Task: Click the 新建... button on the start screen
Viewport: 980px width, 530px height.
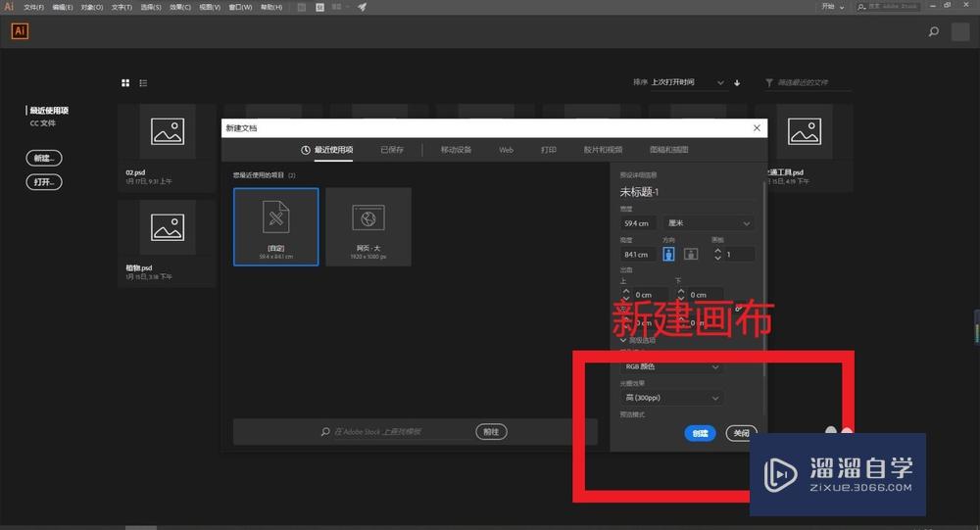Action: [x=44, y=158]
